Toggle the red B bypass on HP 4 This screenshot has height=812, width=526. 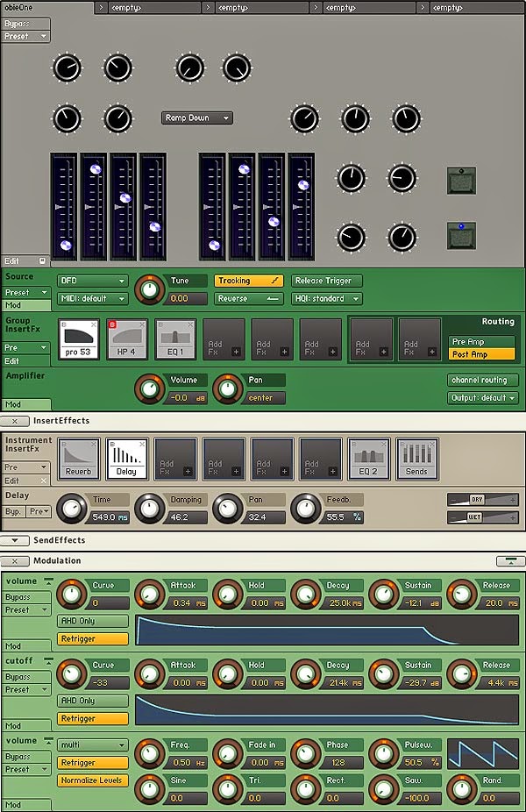[x=112, y=324]
